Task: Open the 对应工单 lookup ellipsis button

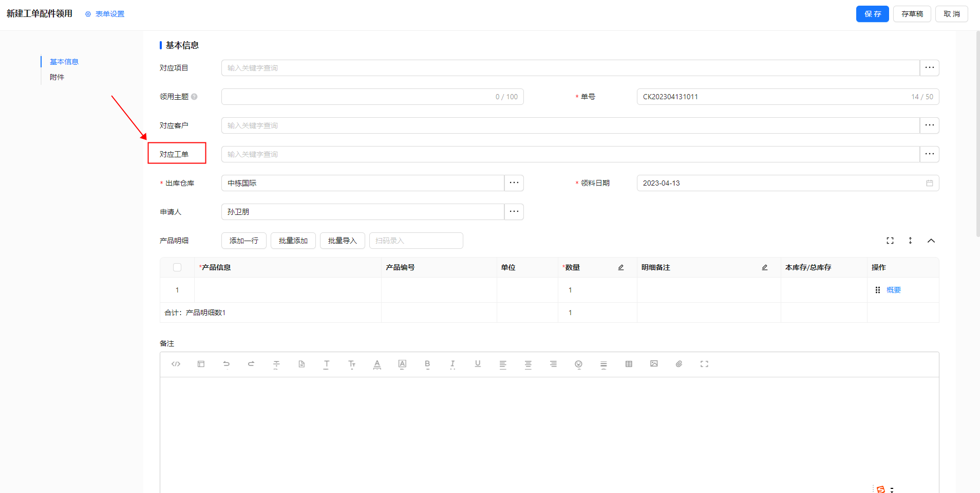Action: pos(930,154)
